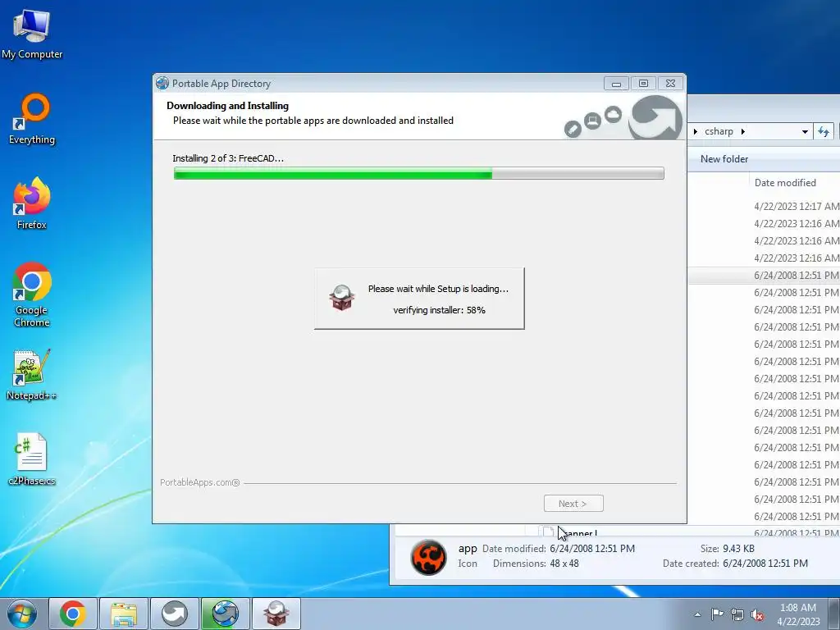Select the Google Chrome desktop shortcut

[32, 294]
